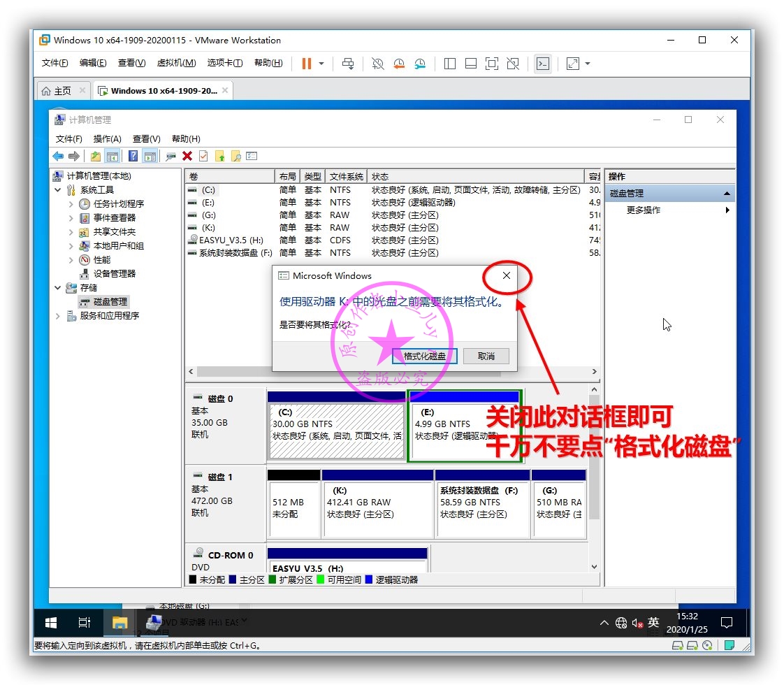Click the back arrow in 计算机管理 toolbar
The image size is (784, 685).
click(x=59, y=157)
